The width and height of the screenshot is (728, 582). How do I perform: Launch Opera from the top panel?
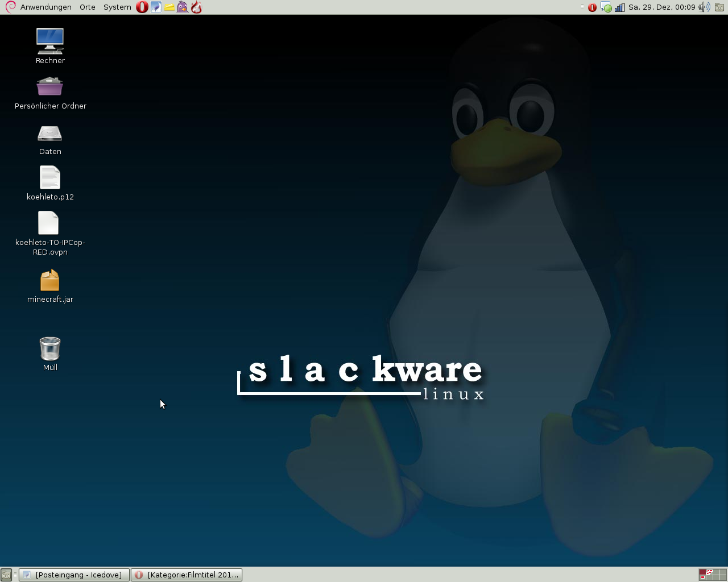tap(142, 7)
